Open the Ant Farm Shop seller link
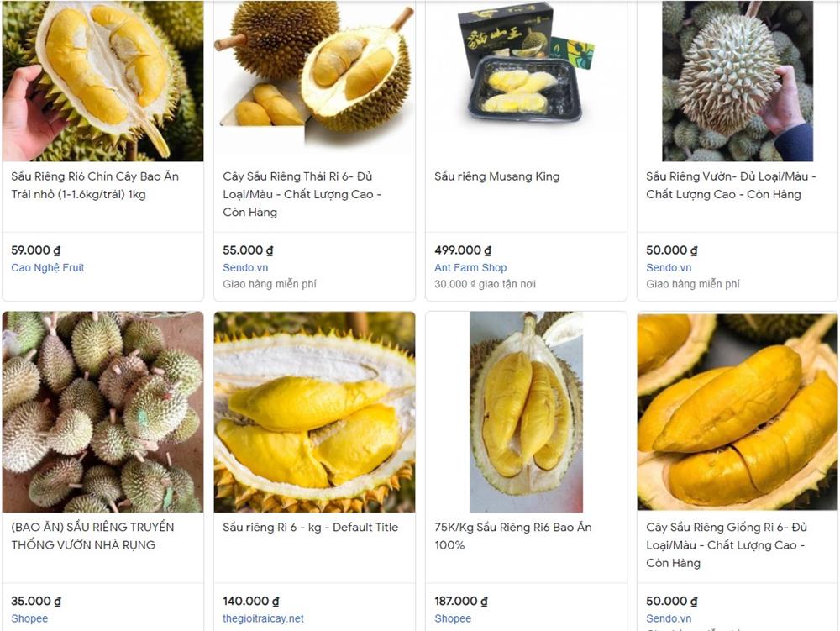840x631 pixels. [x=470, y=267]
